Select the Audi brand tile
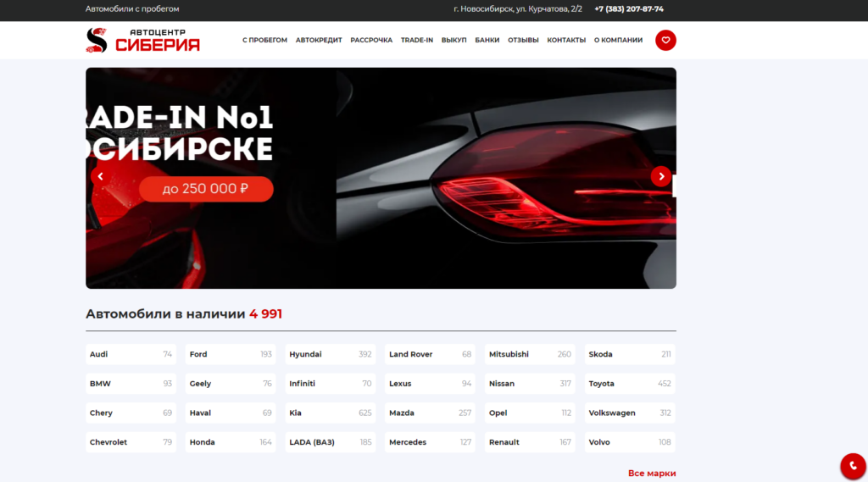This screenshot has width=868, height=482. 131,354
